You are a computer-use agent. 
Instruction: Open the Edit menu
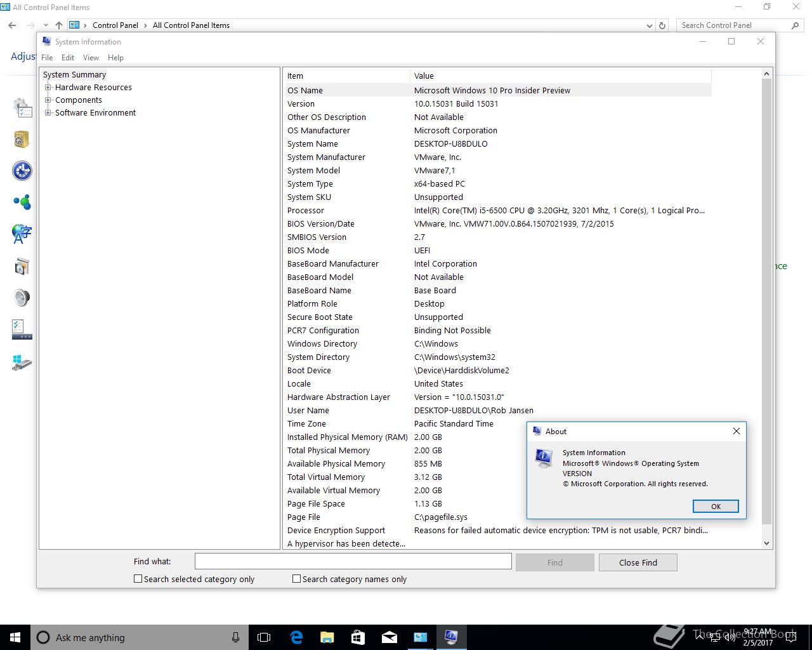click(68, 57)
